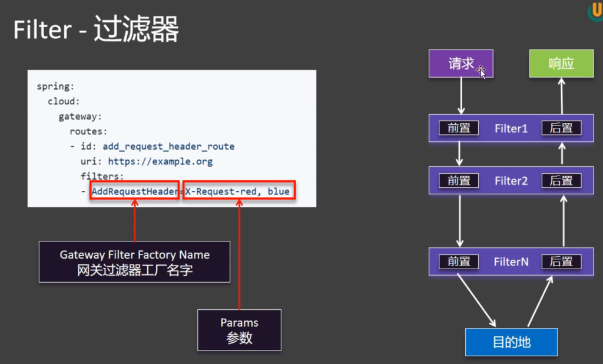Select the 前置 label inside Filter1
603x364 pixels.
pos(459,128)
